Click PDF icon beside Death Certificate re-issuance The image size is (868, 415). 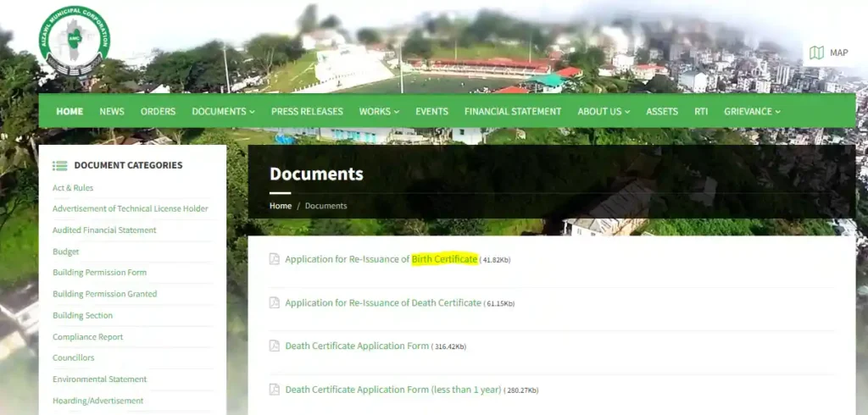point(274,302)
